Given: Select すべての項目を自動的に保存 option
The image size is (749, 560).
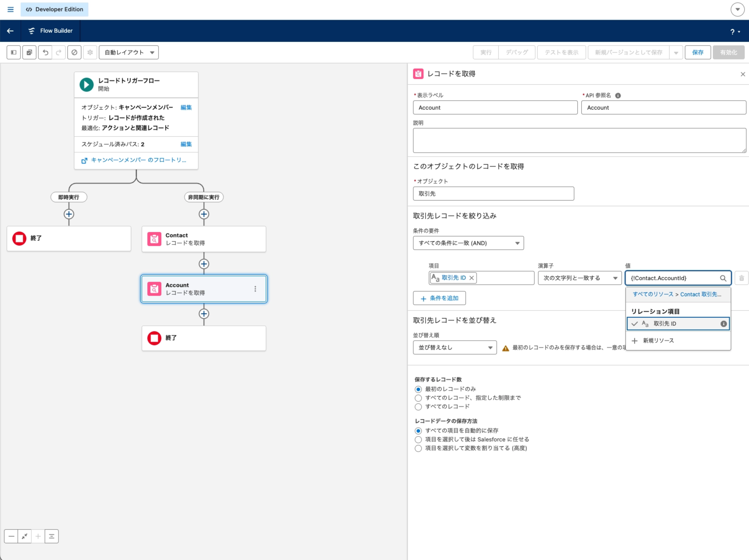Looking at the screenshot, I should coord(418,431).
